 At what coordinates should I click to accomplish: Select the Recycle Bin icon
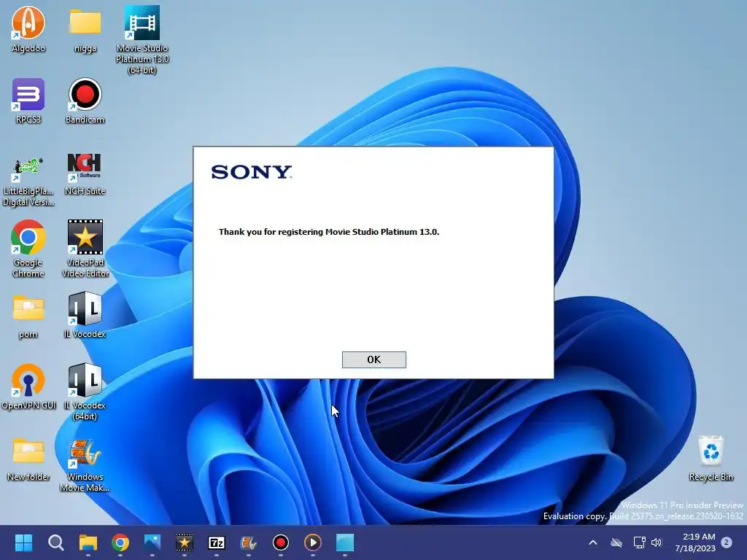tap(711, 458)
